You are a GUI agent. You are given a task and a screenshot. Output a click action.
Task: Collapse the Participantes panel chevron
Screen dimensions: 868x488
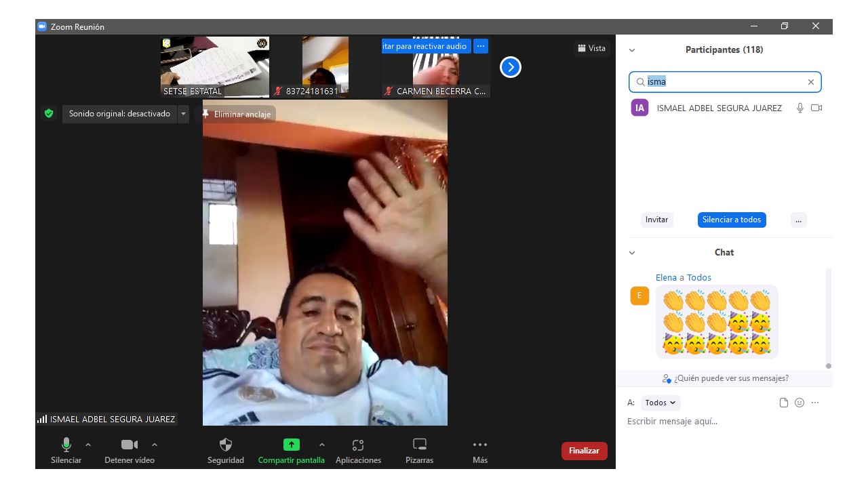[632, 50]
